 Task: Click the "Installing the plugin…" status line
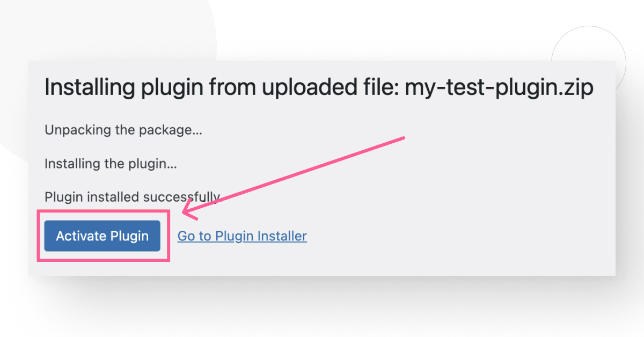click(x=111, y=164)
